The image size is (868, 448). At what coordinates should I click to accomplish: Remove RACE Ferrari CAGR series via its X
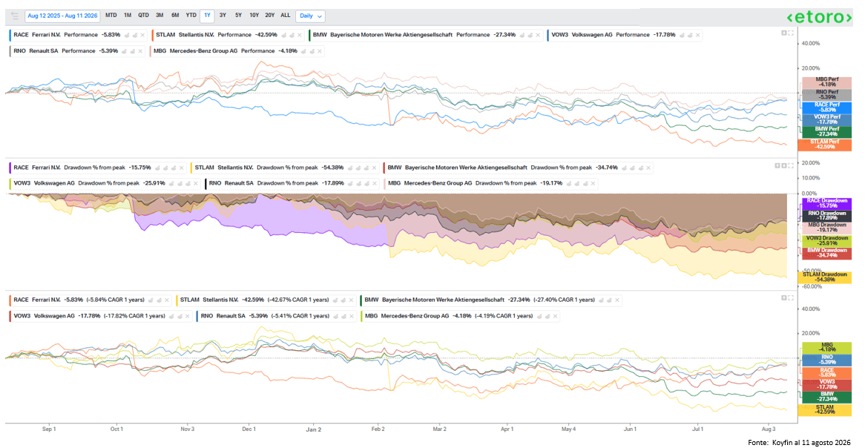click(167, 300)
